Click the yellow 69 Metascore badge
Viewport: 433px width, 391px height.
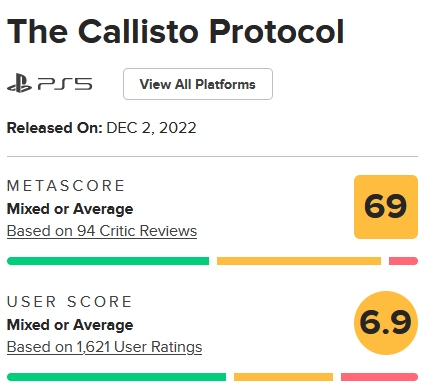(x=386, y=207)
